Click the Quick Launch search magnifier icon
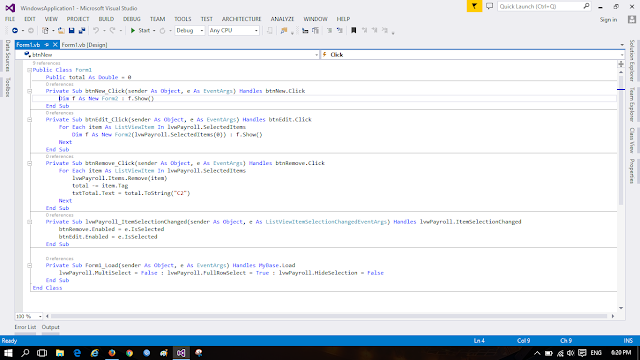 tap(586, 6)
